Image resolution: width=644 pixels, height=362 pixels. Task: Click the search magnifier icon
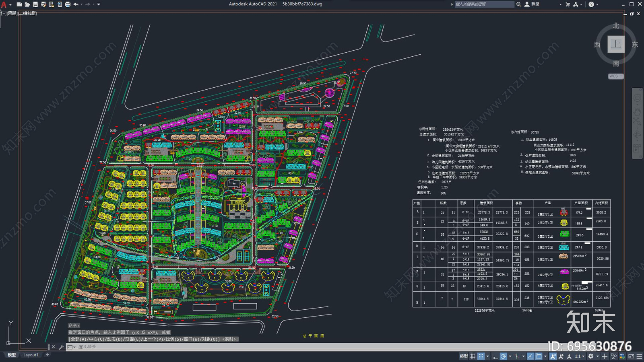519,4
